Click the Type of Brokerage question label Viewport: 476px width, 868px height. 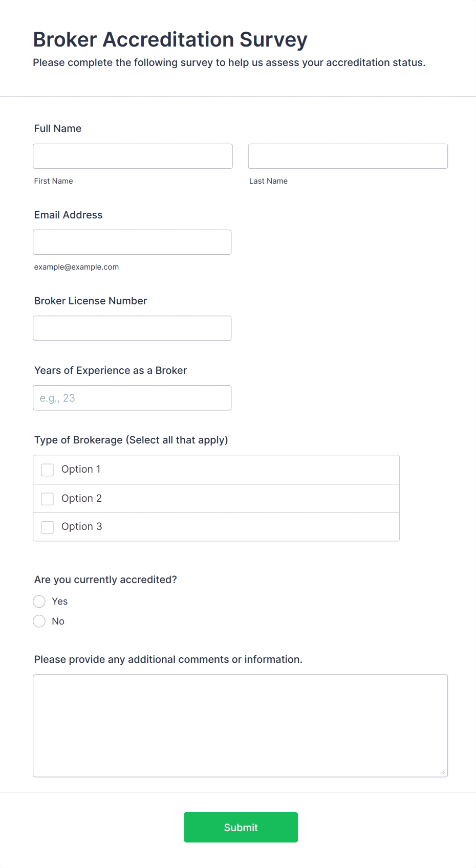pos(131,440)
